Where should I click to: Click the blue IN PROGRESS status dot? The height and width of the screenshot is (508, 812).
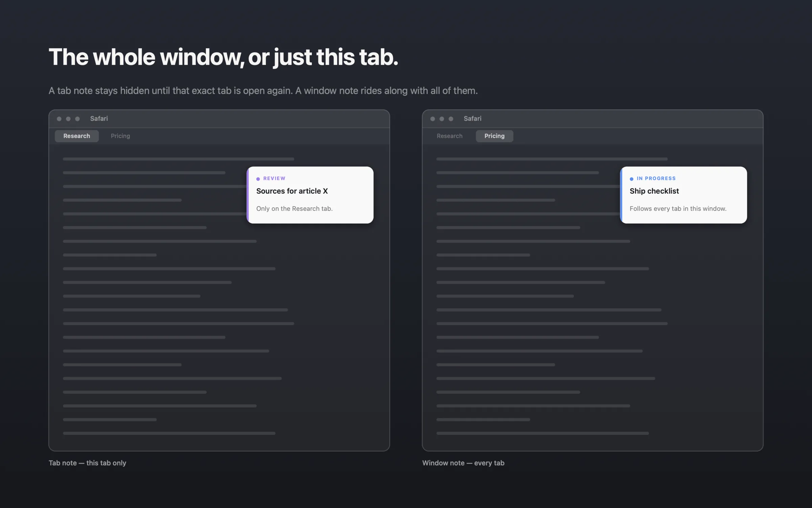pyautogui.click(x=632, y=179)
